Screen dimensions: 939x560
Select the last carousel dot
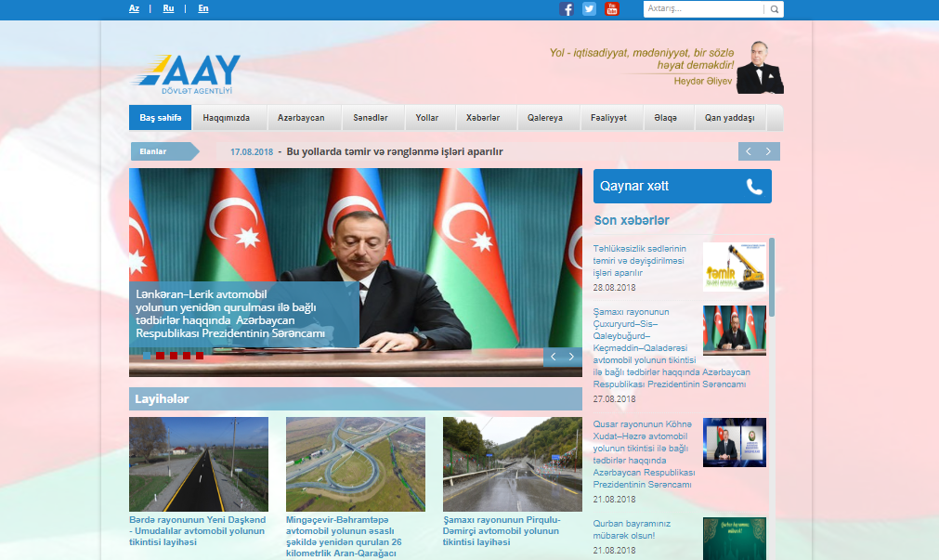click(x=200, y=355)
